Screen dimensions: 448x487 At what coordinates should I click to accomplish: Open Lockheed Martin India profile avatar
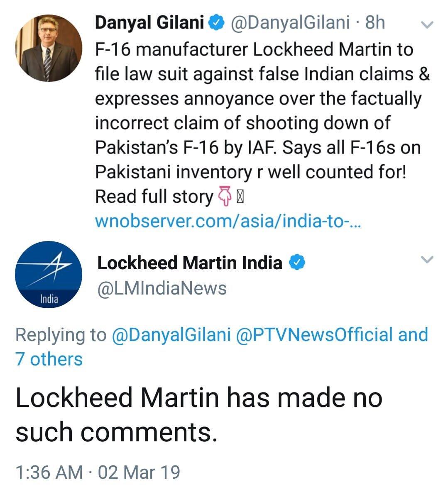click(49, 275)
